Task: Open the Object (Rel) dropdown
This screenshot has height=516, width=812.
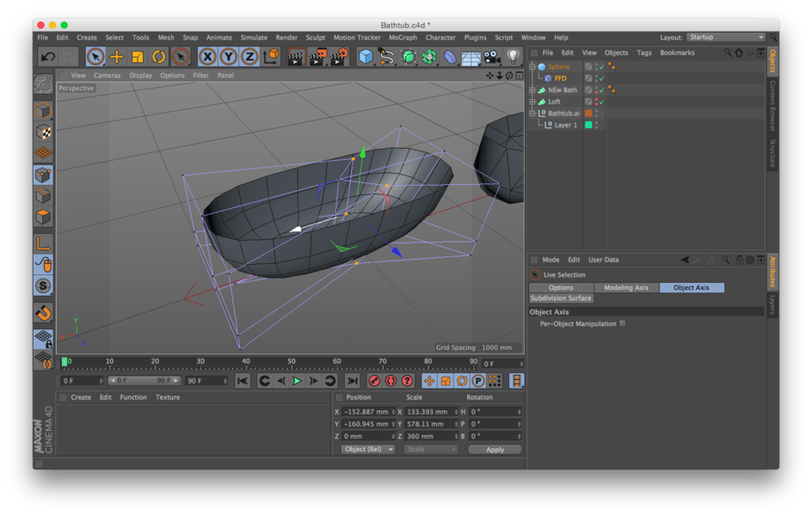Action: [368, 449]
